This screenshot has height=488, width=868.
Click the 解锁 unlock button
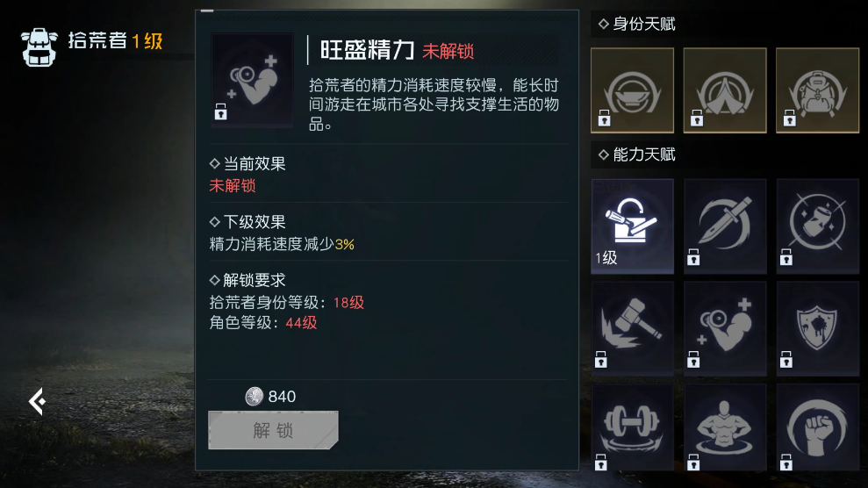pyautogui.click(x=273, y=430)
